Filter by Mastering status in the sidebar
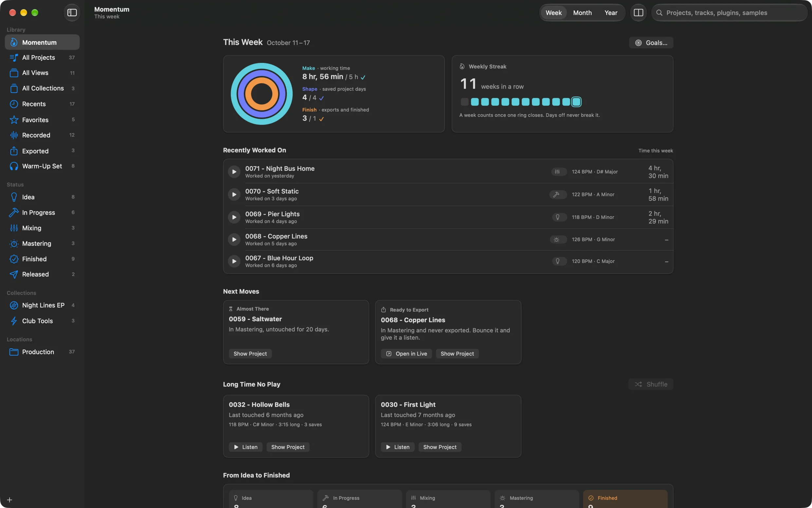This screenshot has width=812, height=508. click(42, 244)
